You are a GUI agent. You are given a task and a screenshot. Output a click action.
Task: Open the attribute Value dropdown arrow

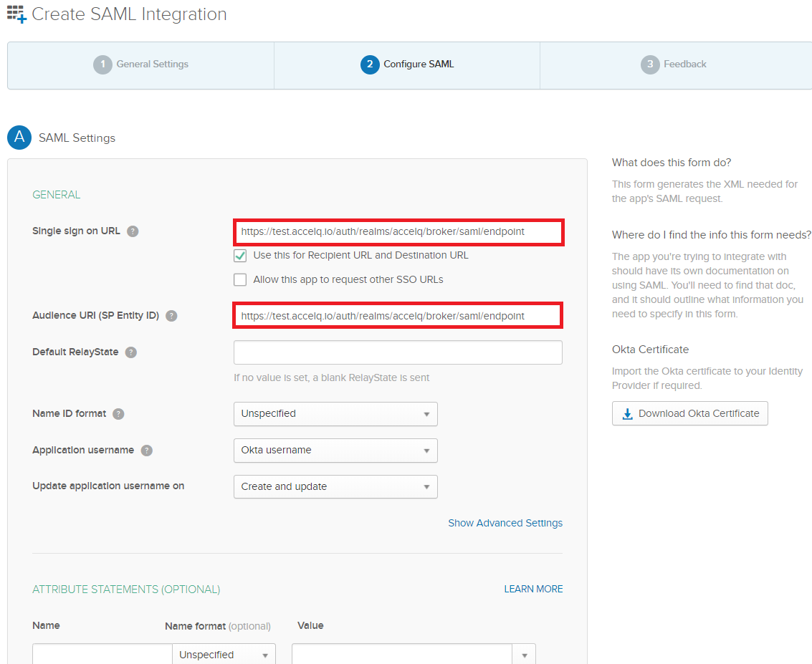coord(524,654)
